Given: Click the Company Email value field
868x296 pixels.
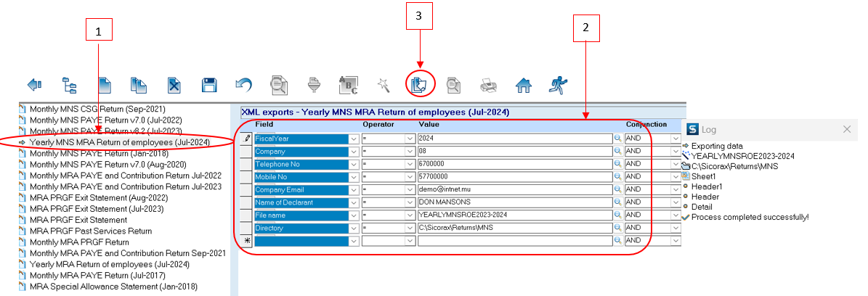Looking at the screenshot, I should [x=514, y=189].
